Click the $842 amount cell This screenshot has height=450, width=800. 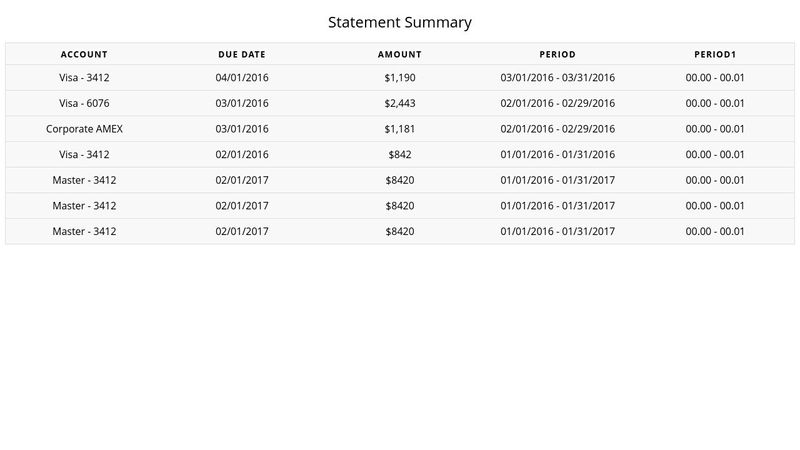pos(399,155)
